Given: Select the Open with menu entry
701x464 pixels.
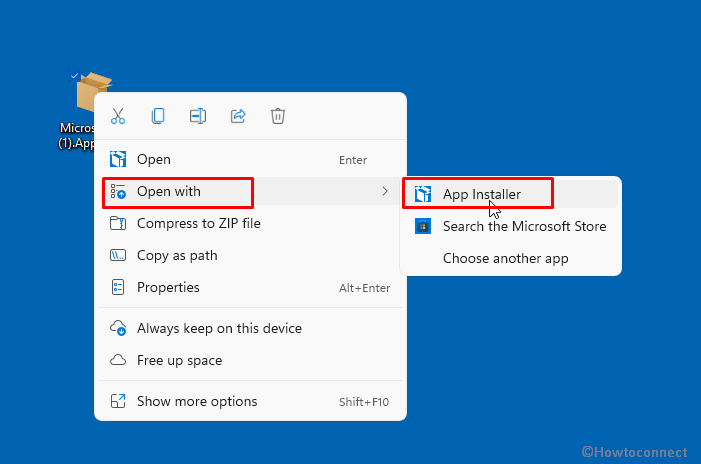Looking at the screenshot, I should [x=250, y=191].
